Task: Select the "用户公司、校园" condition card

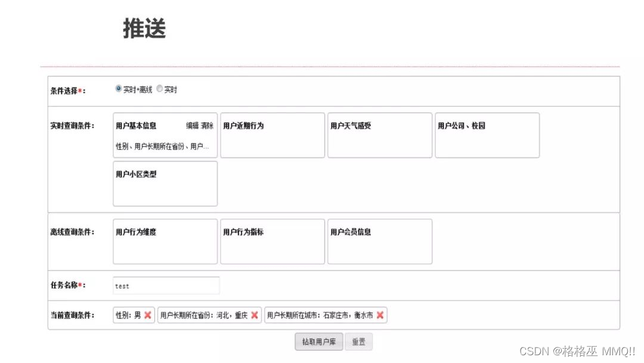Action: pyautogui.click(x=487, y=135)
